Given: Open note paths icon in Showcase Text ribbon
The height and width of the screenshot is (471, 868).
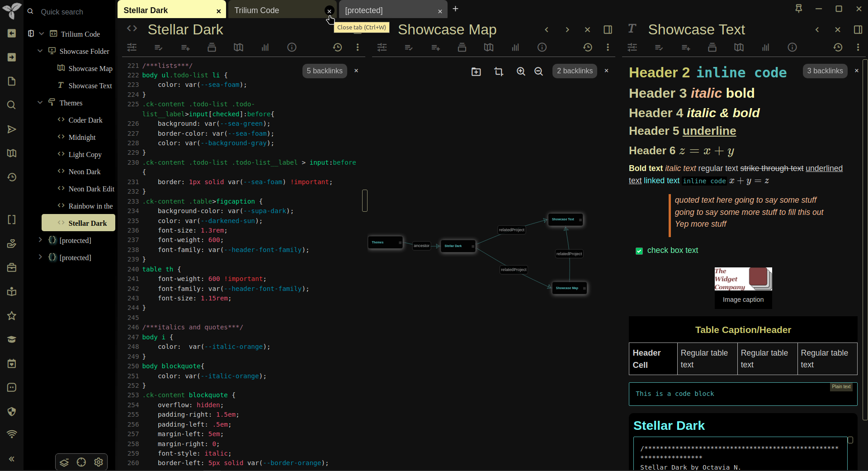Looking at the screenshot, I should [712, 47].
